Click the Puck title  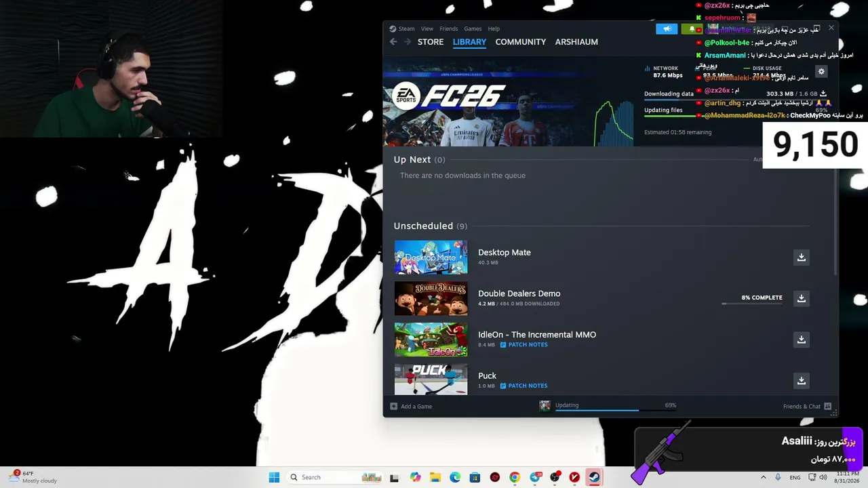click(x=487, y=376)
